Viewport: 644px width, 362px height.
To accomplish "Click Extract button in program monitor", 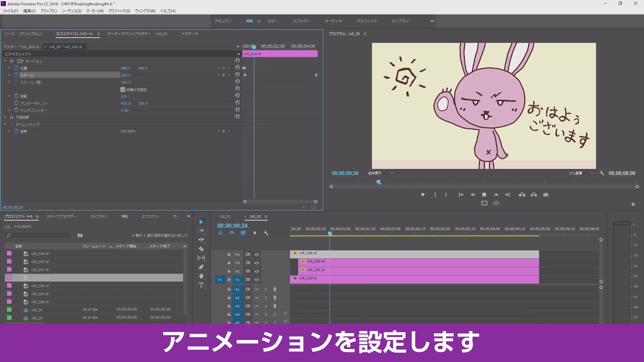I will pos(534,195).
